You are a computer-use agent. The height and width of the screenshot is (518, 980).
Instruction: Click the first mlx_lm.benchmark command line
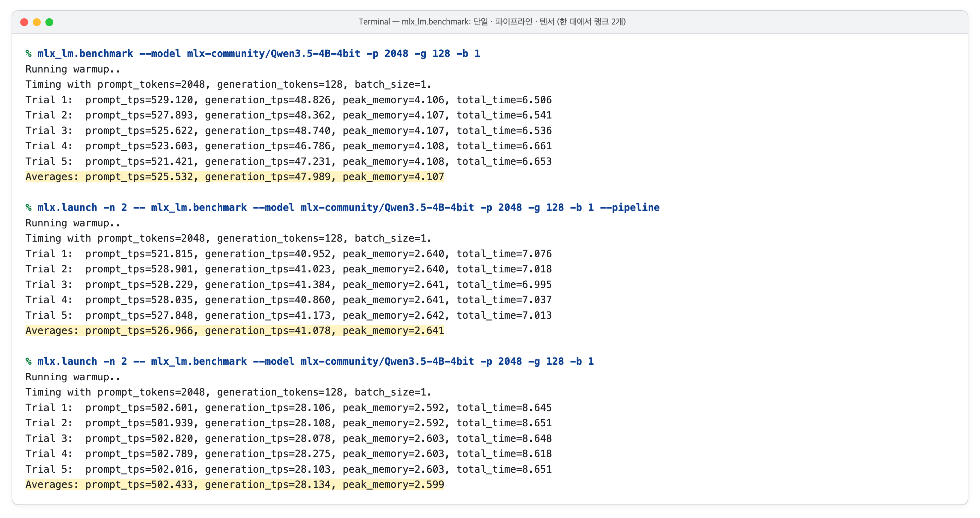(x=253, y=54)
